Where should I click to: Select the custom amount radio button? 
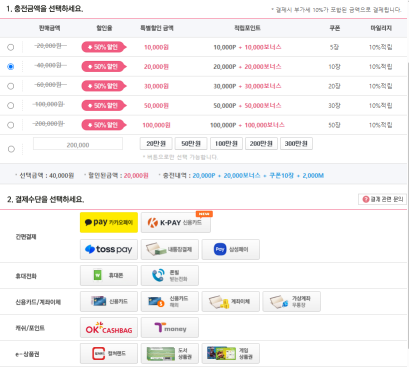click(x=11, y=149)
